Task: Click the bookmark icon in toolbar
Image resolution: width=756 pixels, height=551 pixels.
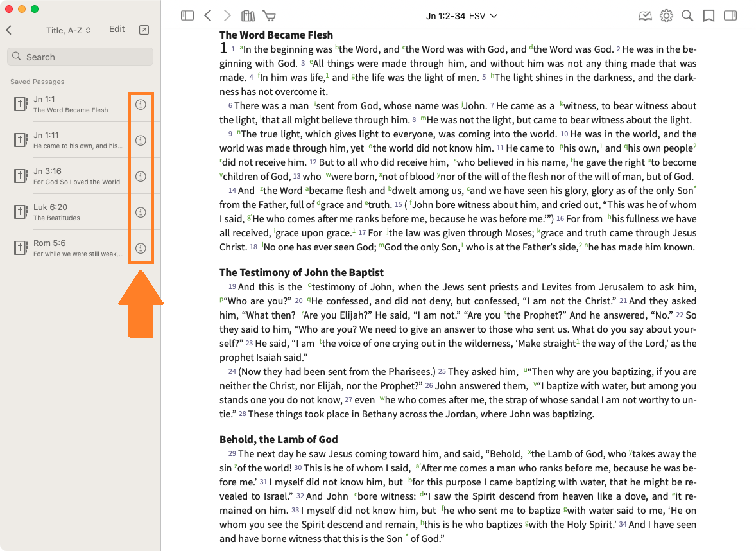Action: pos(709,16)
